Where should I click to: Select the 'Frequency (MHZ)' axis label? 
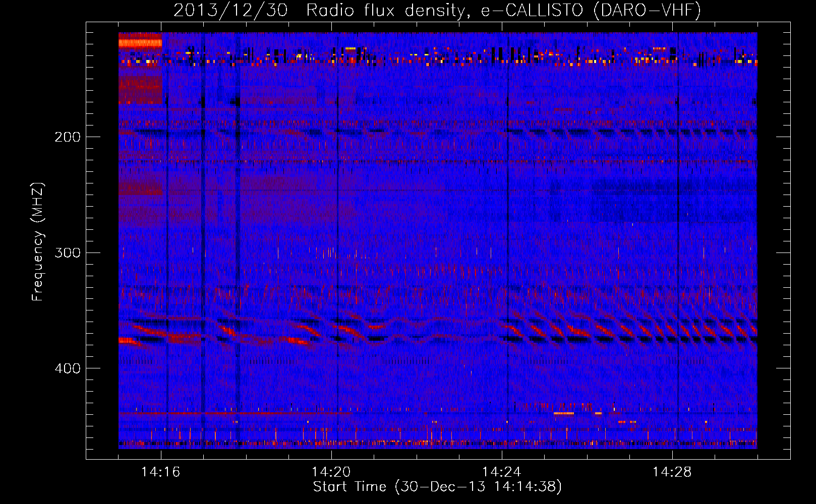[38, 242]
